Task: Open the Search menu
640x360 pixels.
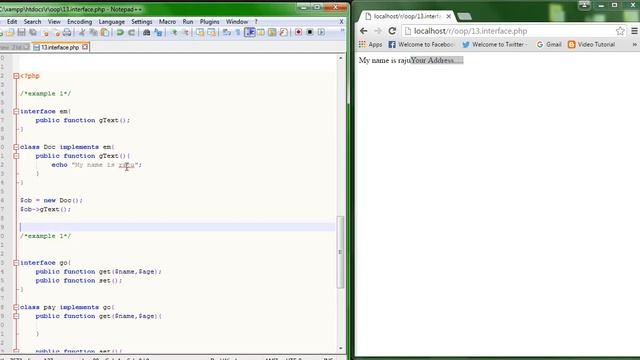Action: tap(32, 22)
